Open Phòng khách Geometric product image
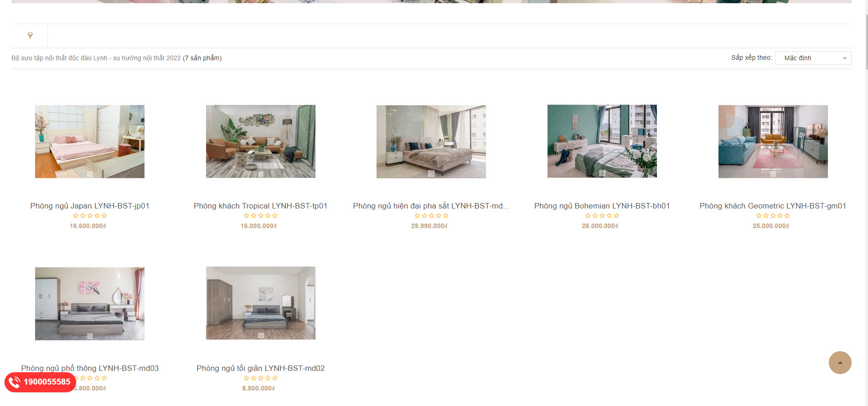This screenshot has height=406, width=868. tap(773, 141)
